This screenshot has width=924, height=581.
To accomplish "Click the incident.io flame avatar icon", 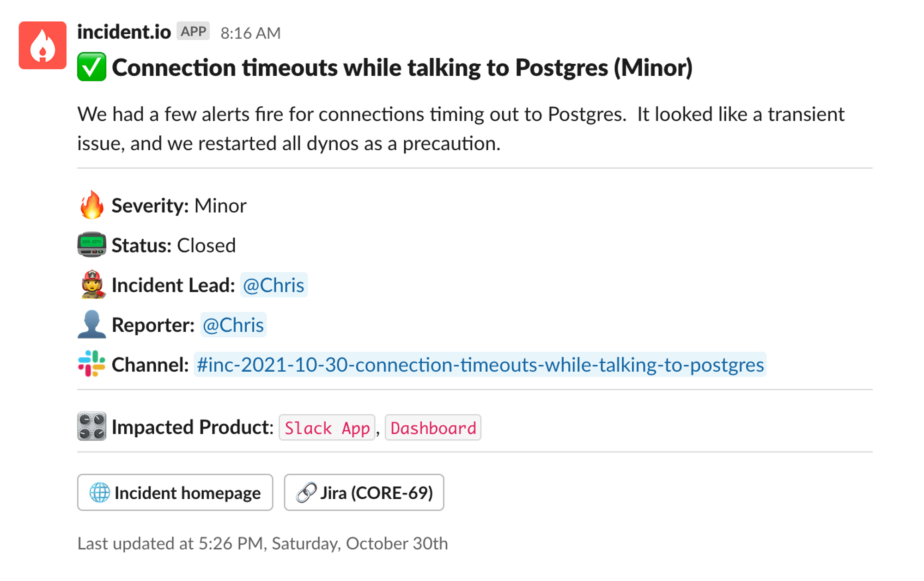I will click(x=43, y=45).
